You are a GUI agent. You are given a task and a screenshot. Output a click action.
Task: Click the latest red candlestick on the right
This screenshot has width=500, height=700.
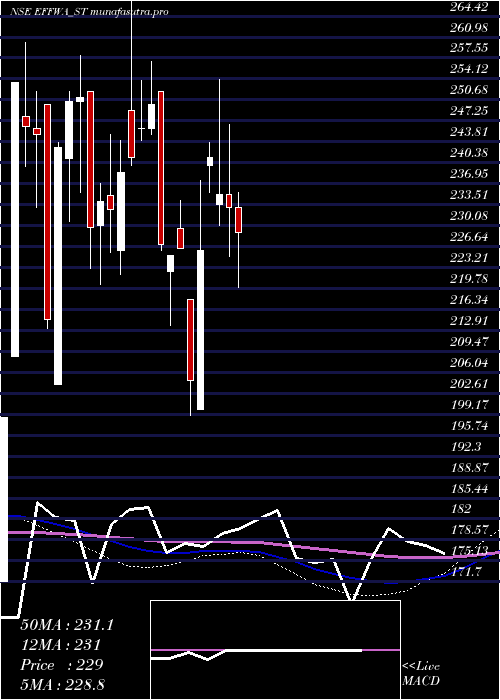pyautogui.click(x=239, y=220)
